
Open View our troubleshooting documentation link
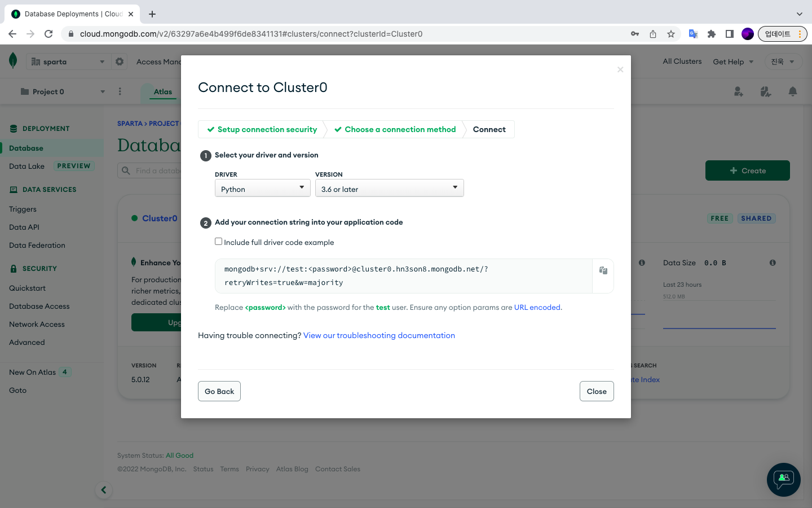click(379, 335)
